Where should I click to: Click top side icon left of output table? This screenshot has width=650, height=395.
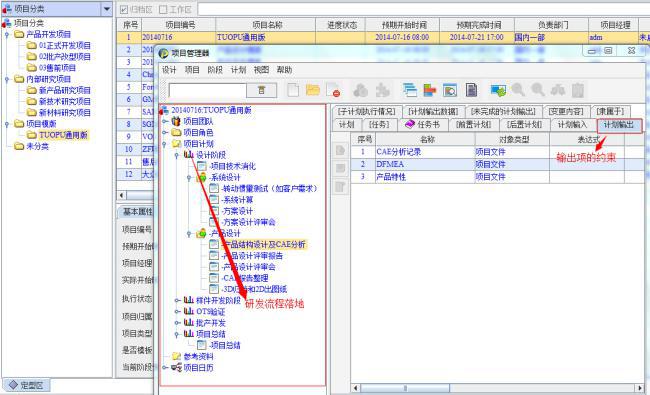pyautogui.click(x=340, y=150)
